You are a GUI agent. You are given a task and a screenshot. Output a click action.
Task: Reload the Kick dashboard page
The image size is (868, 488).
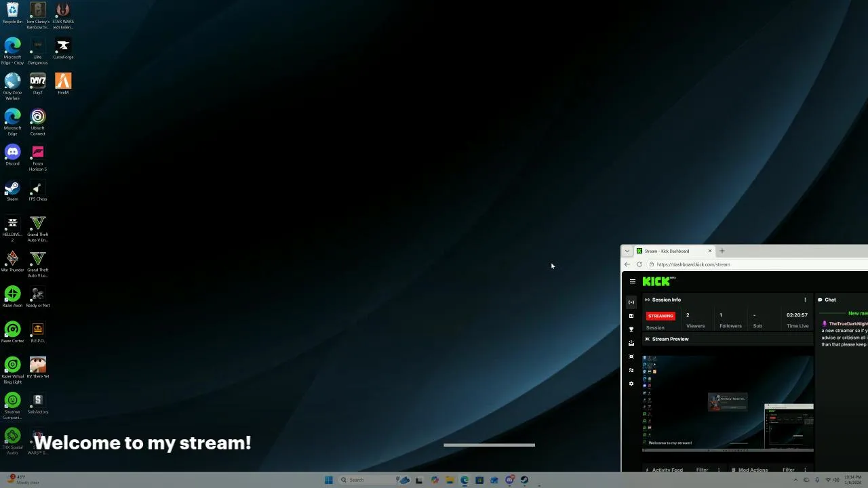pos(639,264)
